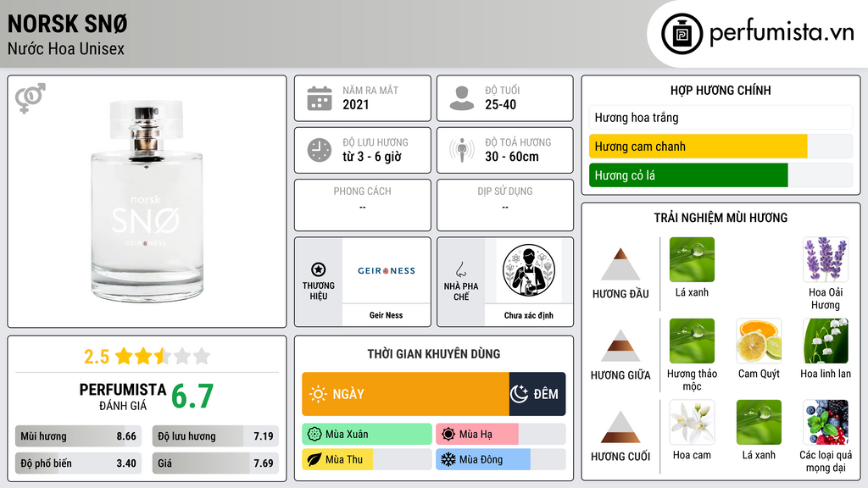Click the Dịp sử dụng box
868x488 pixels.
click(505, 205)
